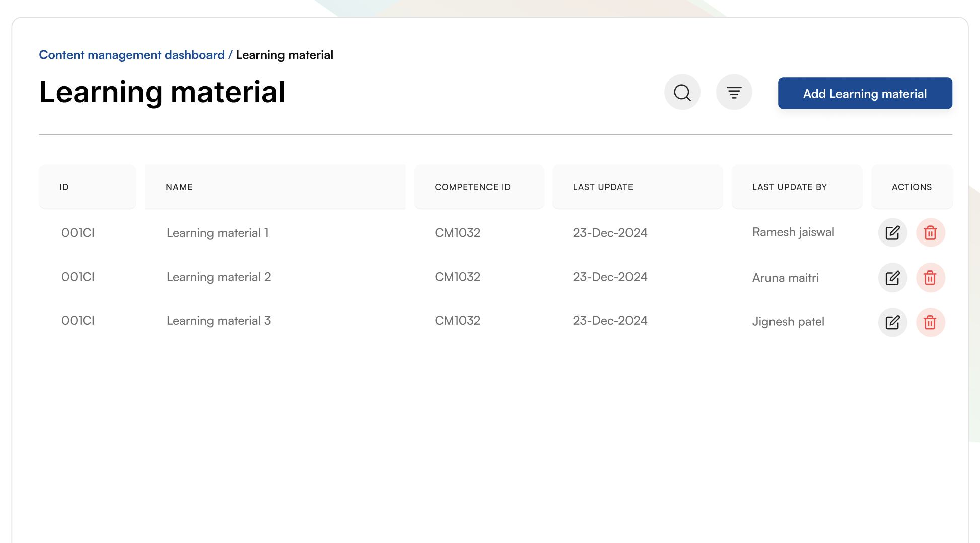Click Ramesh jaiswal in the table
980x543 pixels.
click(793, 232)
